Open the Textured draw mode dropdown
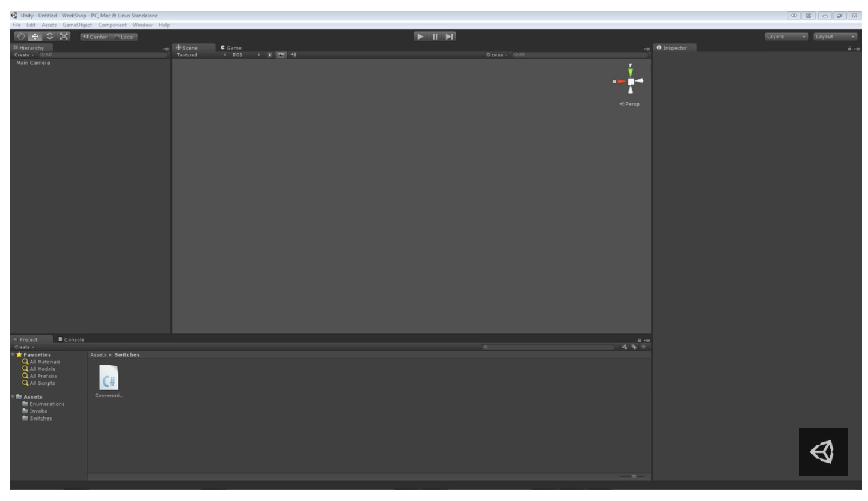 tap(202, 55)
